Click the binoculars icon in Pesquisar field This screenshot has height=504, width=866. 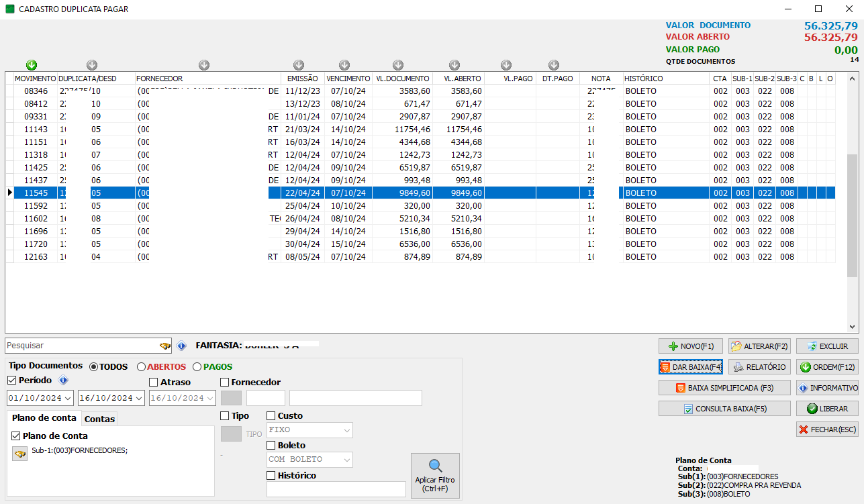coord(164,346)
